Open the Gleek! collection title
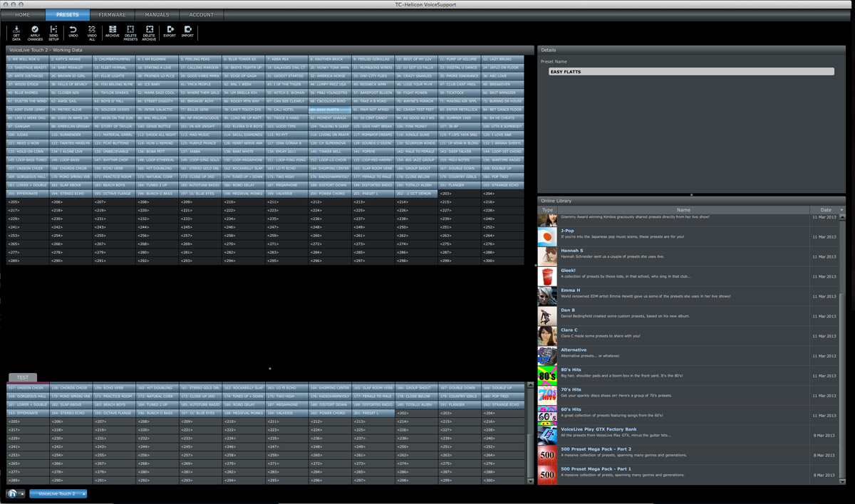855x504 pixels. pyautogui.click(x=569, y=271)
